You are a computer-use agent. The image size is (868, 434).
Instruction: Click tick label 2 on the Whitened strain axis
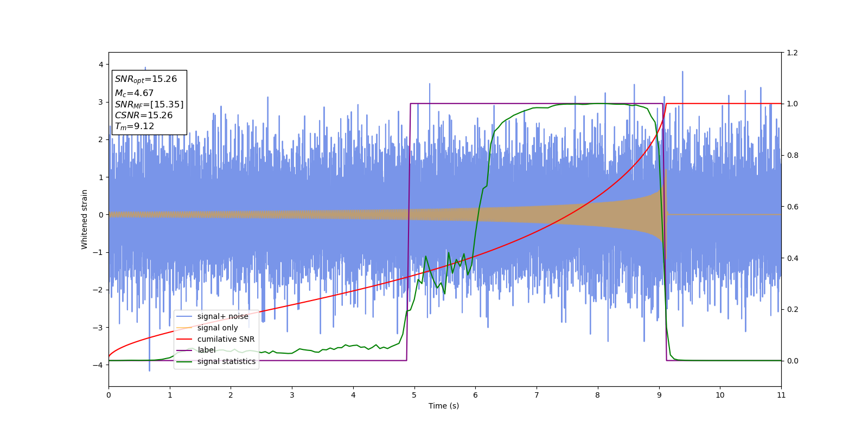(101, 139)
